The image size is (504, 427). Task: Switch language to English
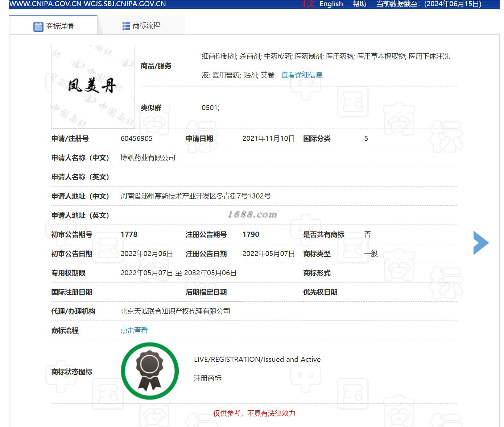[x=331, y=4]
